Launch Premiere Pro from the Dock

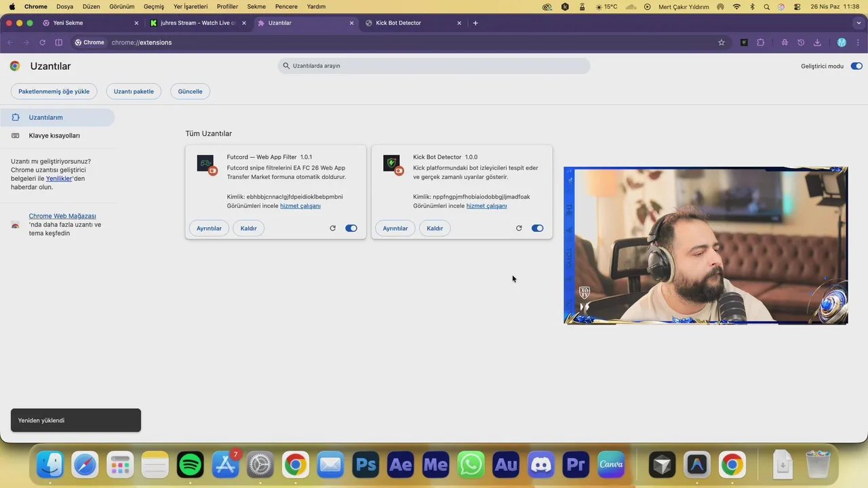(576, 465)
